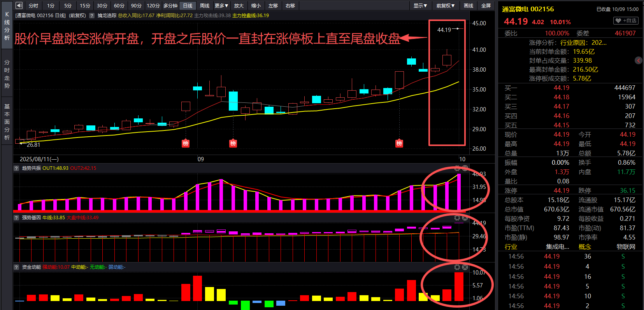Select the 1分 timeframe
Viewport: 644px width, 310px height.
(51, 5)
